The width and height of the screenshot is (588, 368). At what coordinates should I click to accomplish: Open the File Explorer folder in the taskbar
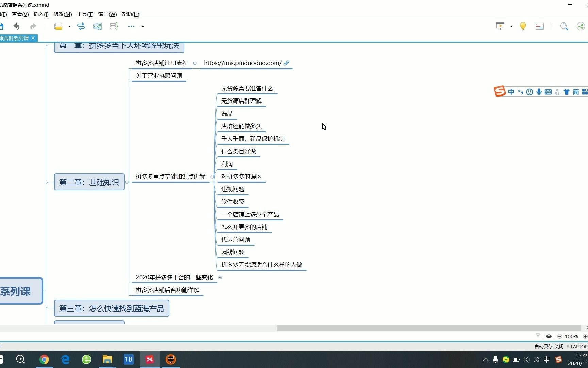pos(107,359)
